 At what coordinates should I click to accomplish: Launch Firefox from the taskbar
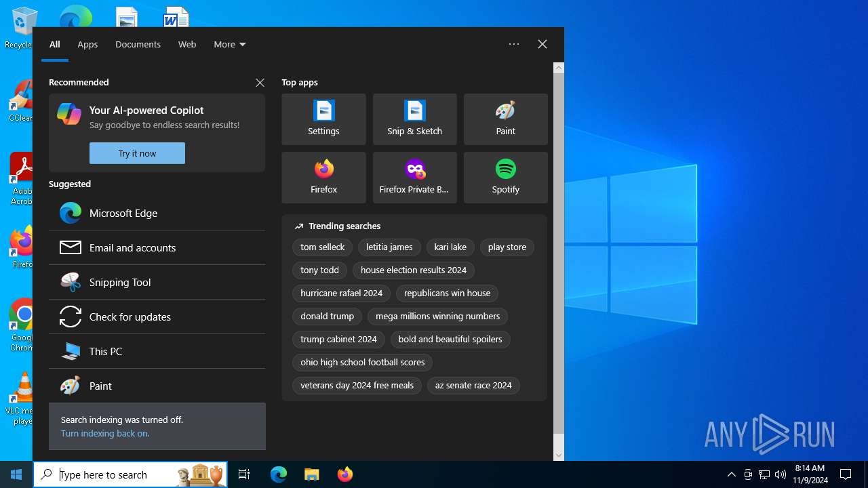point(345,474)
